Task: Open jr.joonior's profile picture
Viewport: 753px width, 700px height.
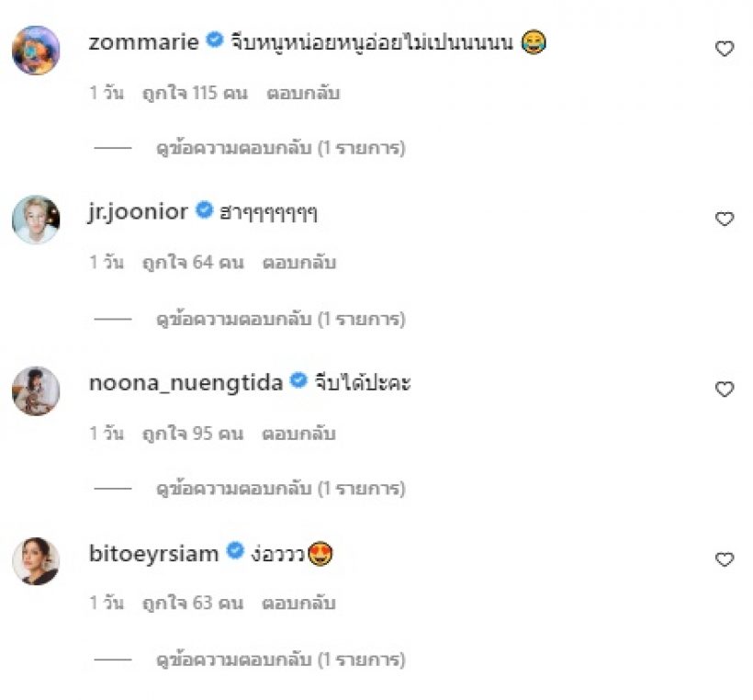Action: 36,220
